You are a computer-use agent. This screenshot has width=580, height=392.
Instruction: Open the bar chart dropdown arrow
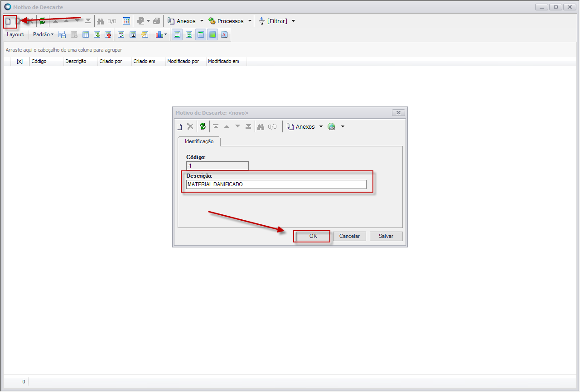(166, 34)
